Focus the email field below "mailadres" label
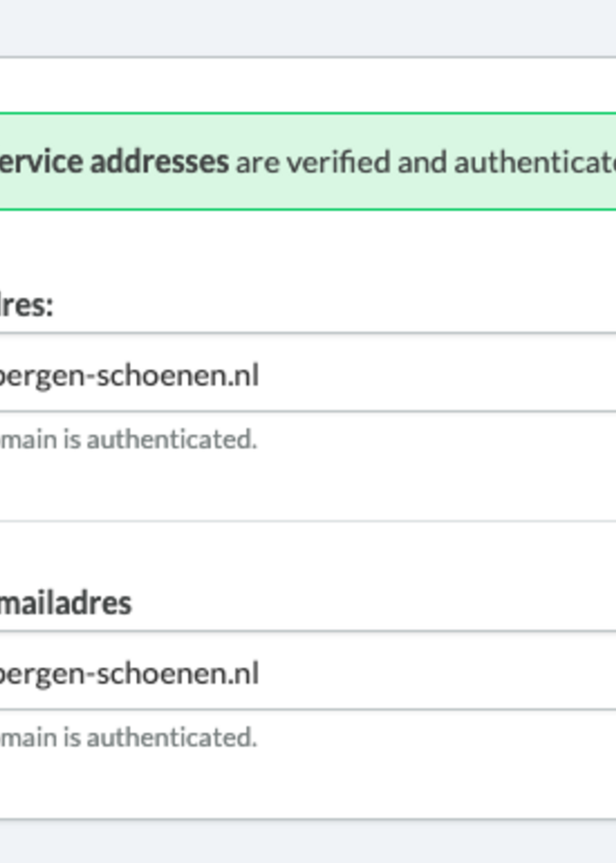The image size is (616, 863). 304,672
